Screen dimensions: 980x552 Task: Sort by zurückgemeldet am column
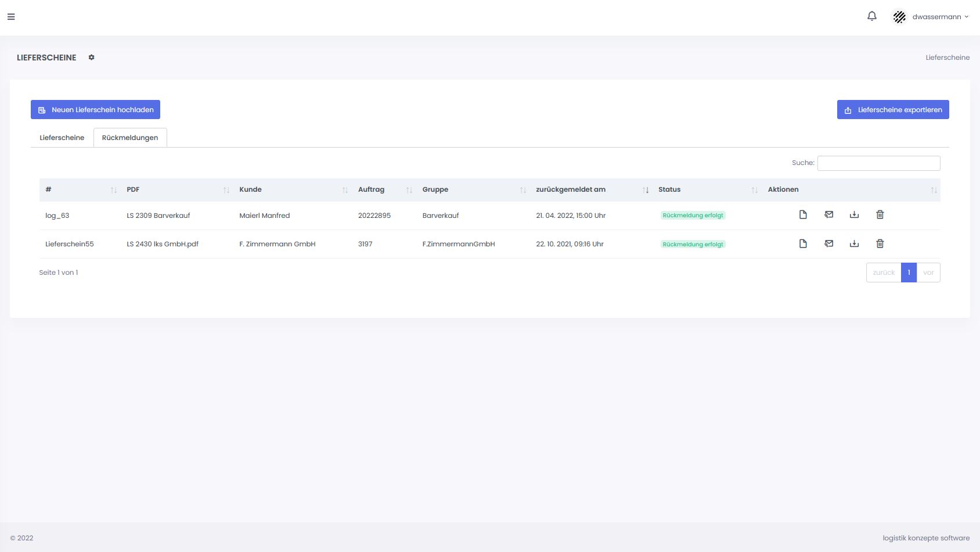click(591, 190)
